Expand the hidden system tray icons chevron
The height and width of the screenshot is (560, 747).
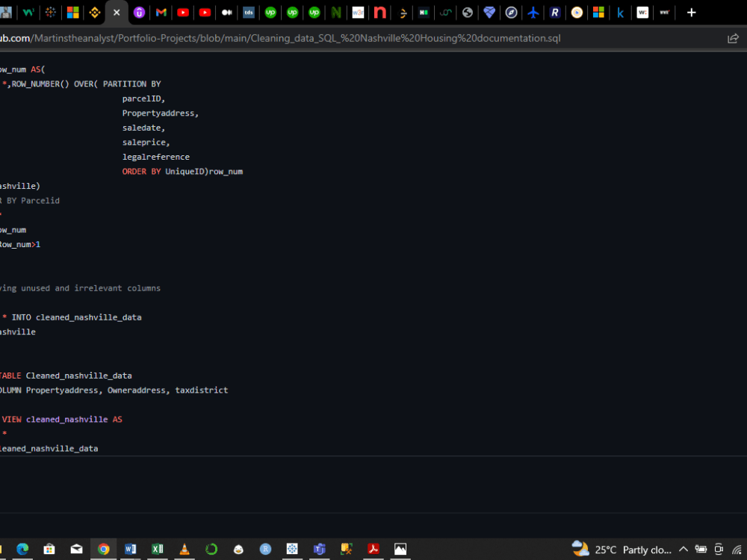(684, 549)
